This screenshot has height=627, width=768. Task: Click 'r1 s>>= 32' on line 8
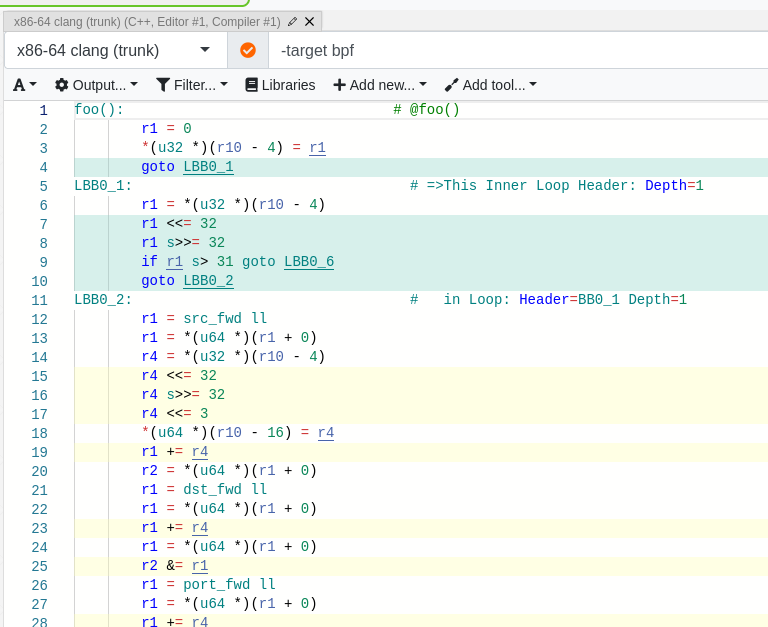[x=183, y=242]
